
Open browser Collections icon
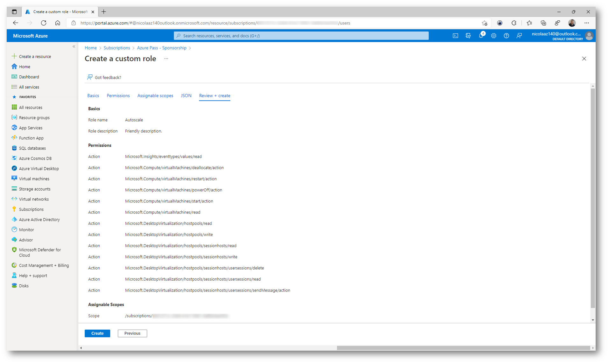[543, 23]
